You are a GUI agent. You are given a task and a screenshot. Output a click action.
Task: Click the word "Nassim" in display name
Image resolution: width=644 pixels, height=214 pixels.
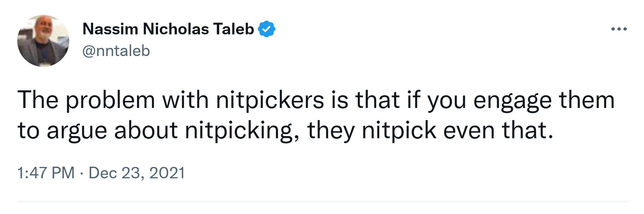(110, 29)
